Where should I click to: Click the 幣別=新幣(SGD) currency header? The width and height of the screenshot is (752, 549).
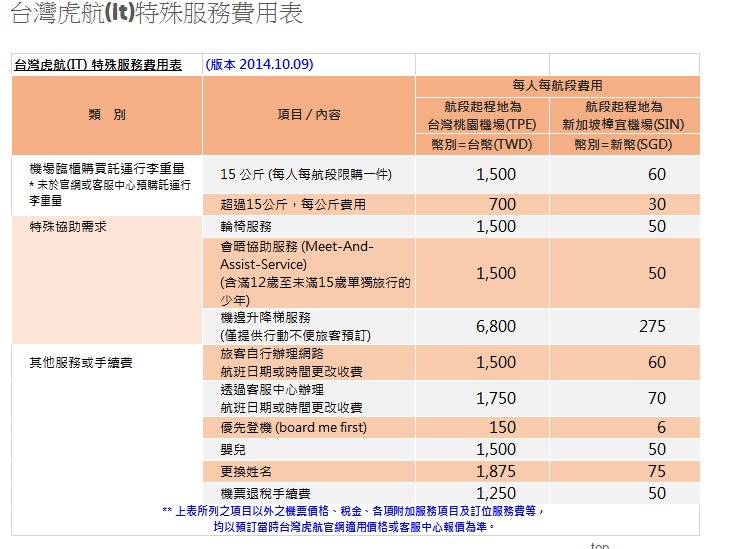[623, 144]
